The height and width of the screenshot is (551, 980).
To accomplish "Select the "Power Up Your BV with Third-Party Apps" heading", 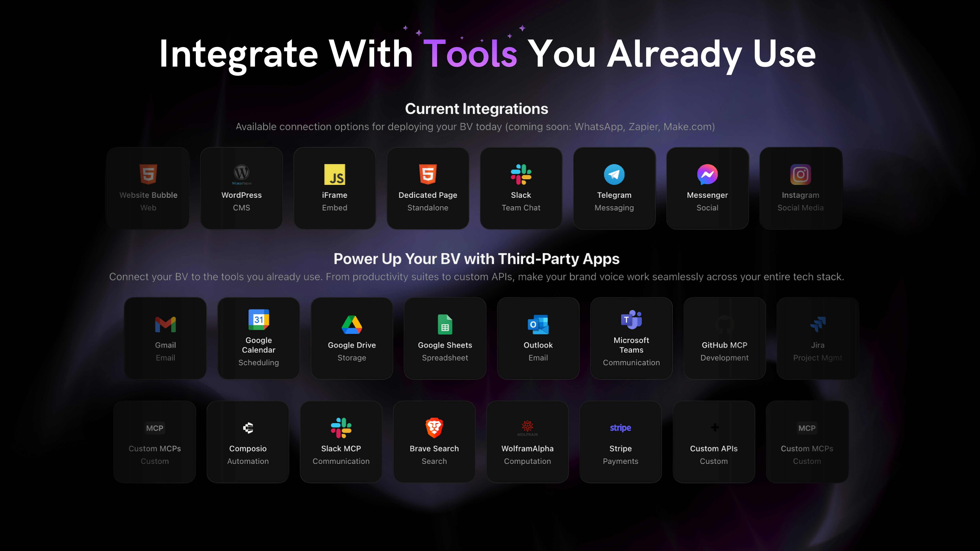I will tap(477, 259).
